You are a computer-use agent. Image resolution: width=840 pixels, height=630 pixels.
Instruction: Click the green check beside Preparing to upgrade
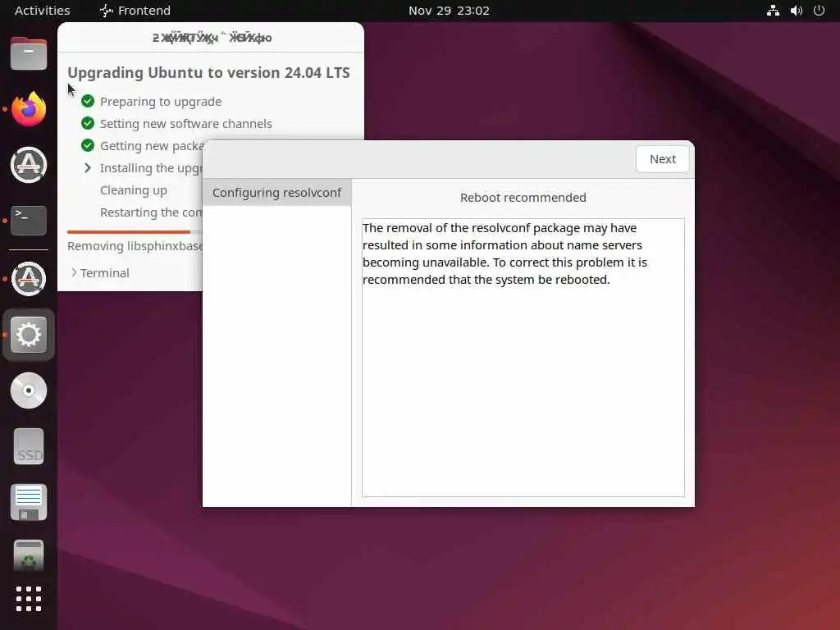[88, 101]
